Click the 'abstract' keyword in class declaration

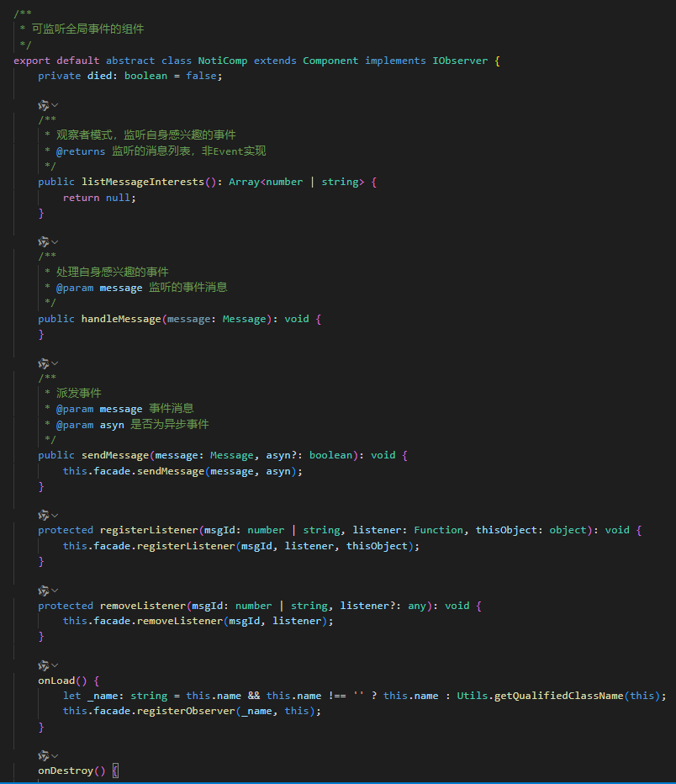click(130, 61)
